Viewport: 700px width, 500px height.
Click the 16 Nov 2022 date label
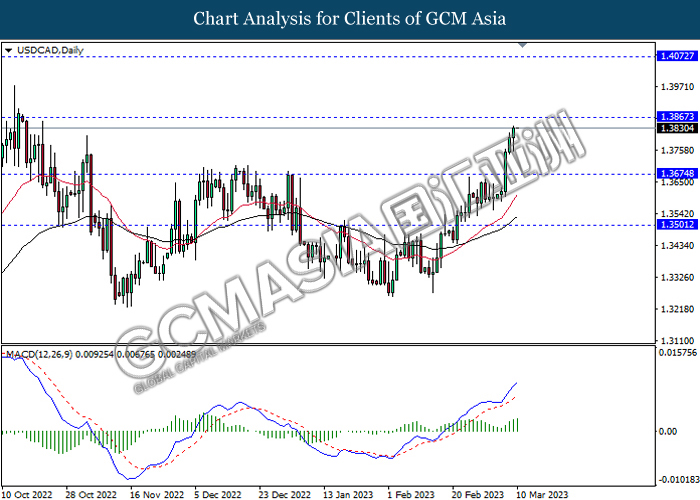tap(157, 495)
